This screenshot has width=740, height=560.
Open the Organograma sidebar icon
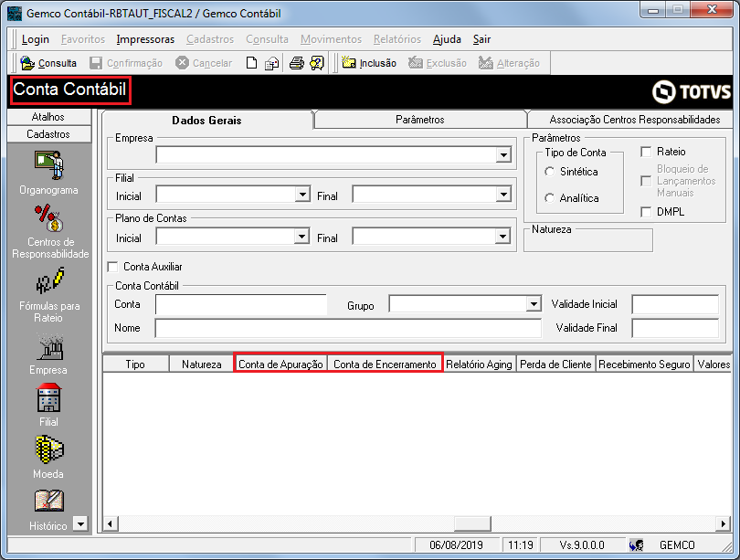tap(48, 165)
